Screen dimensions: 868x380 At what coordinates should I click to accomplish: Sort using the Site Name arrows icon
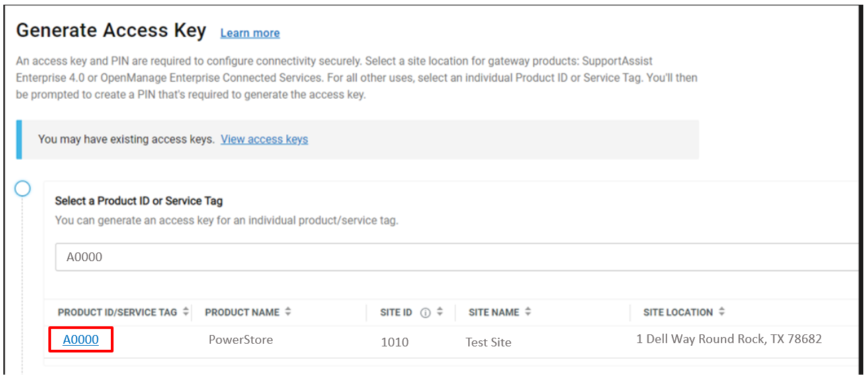528,312
